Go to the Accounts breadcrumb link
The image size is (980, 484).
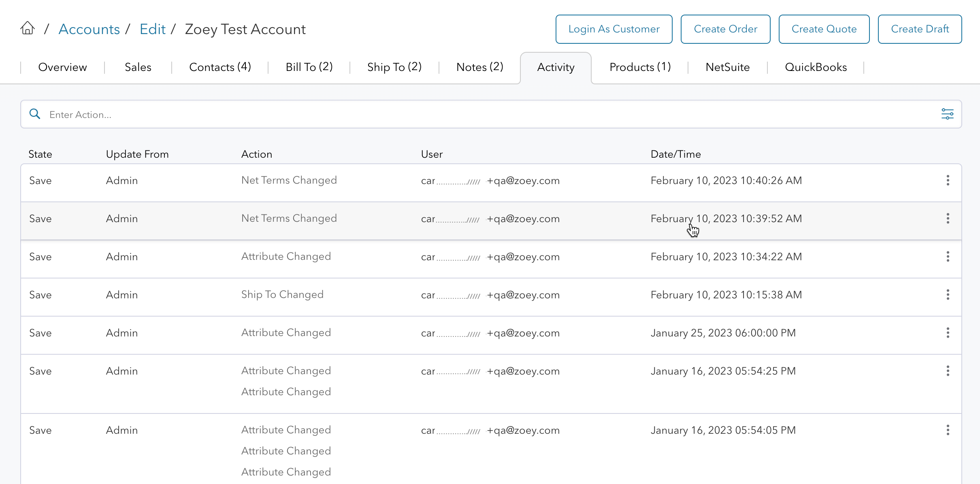[x=89, y=29]
